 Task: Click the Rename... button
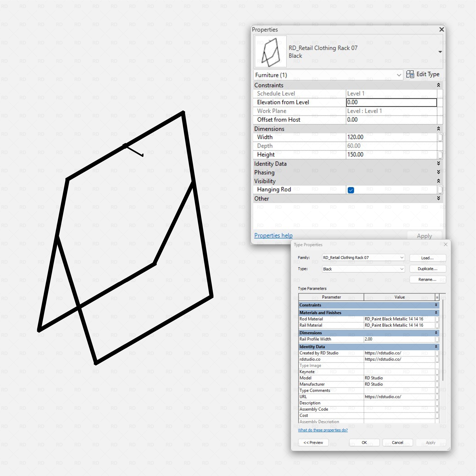pyautogui.click(x=428, y=279)
